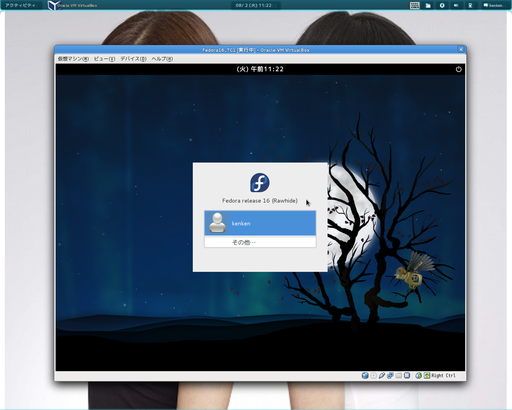This screenshot has width=512, height=410.
Task: Click the optical disc icon in VirtualBox status bar
Action: point(374,376)
